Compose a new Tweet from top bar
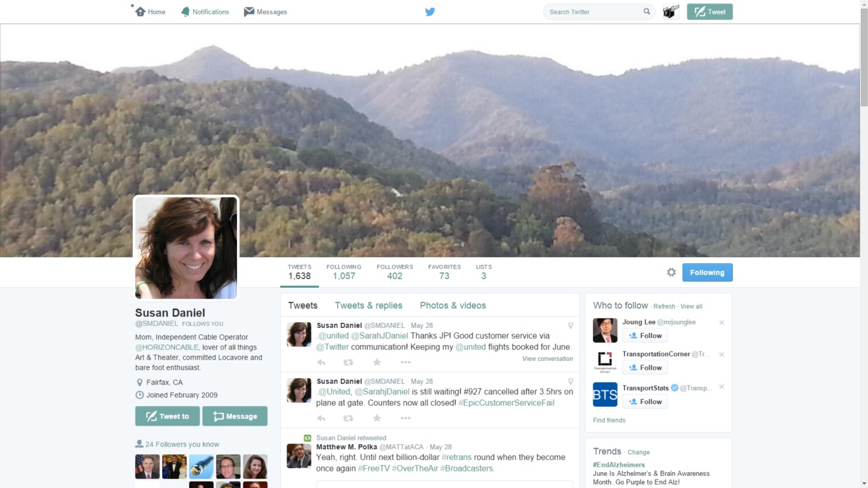The height and width of the screenshot is (488, 868). 710,11
